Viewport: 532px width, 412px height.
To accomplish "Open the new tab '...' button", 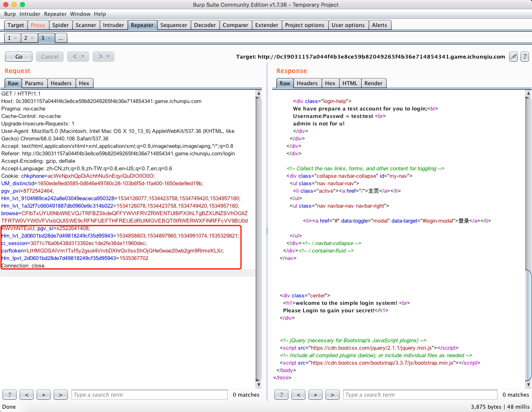I will tap(61, 38).
